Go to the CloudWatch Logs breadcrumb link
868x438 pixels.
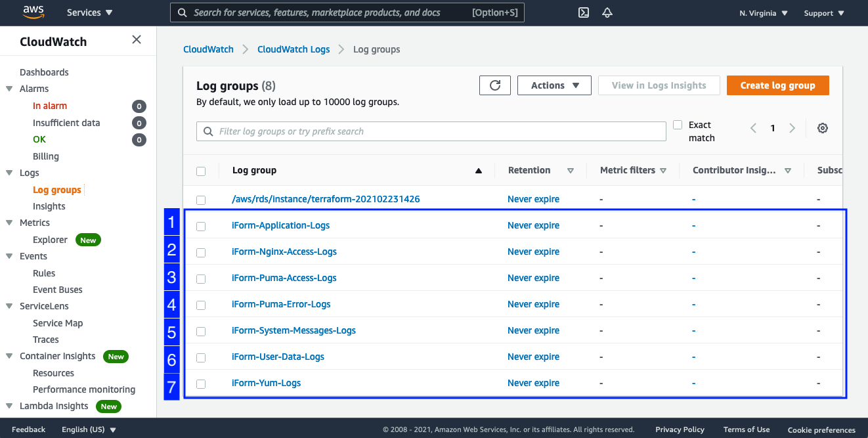(x=293, y=49)
